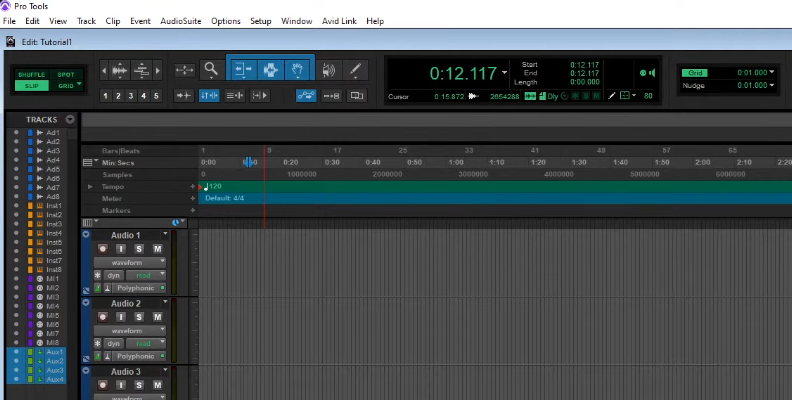792x400 pixels.
Task: Select the Scrubber speaker tool
Action: (328, 70)
